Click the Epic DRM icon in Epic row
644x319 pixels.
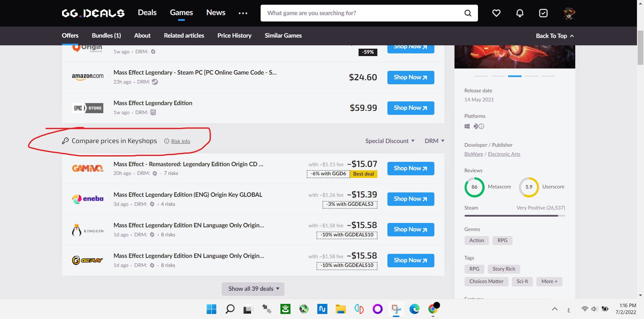[153, 112]
